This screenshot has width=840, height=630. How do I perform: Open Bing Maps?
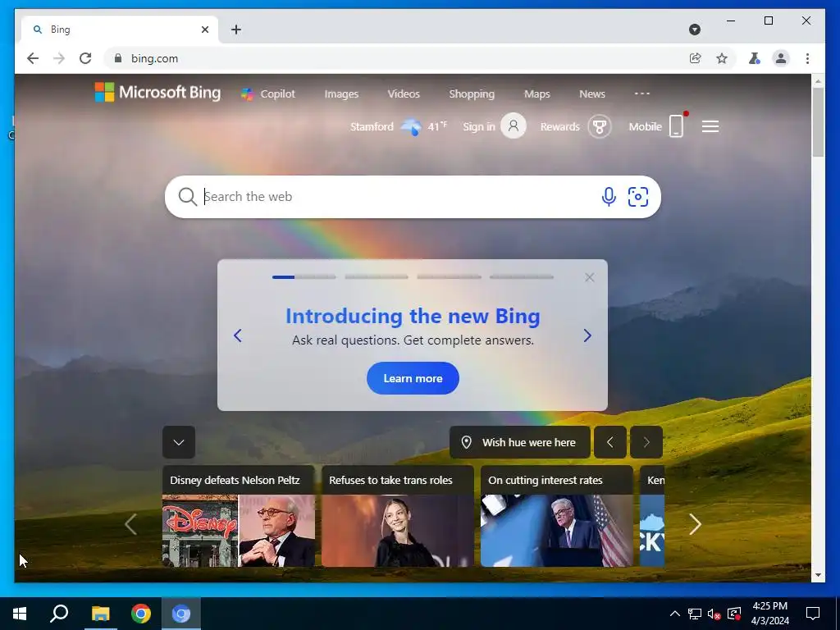coord(536,94)
